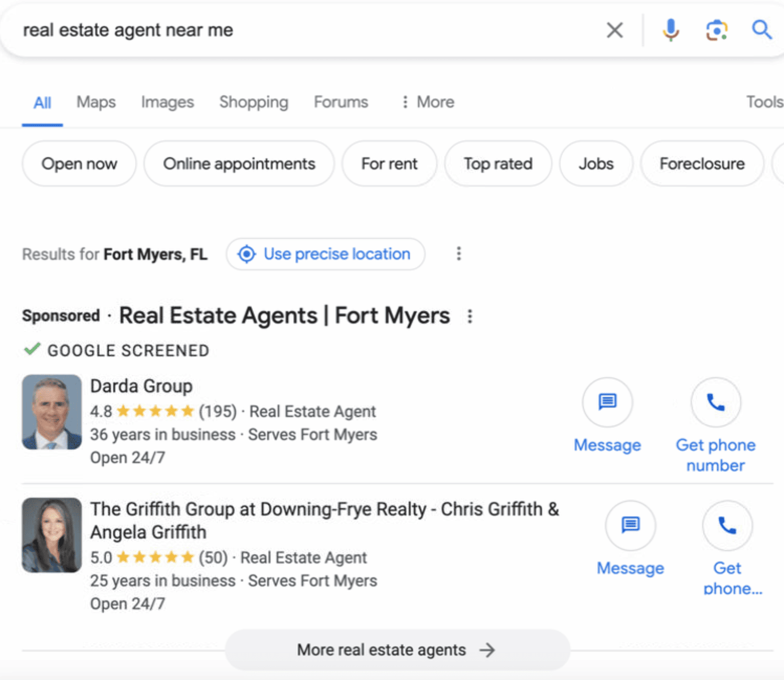Click the phone icon for Darda Group
The width and height of the screenshot is (784, 680).
[715, 402]
